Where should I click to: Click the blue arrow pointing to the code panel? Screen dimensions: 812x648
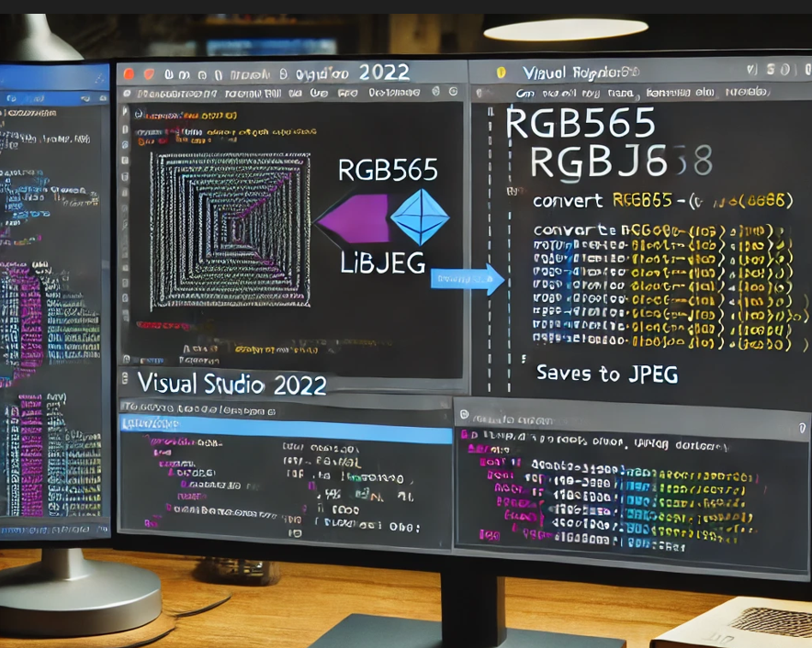(x=468, y=280)
